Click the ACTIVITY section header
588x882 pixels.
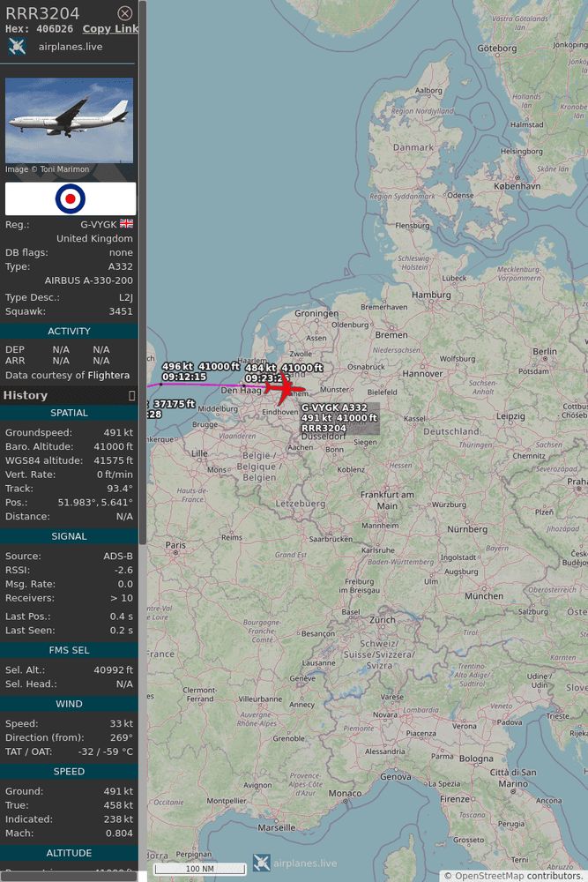tap(69, 332)
